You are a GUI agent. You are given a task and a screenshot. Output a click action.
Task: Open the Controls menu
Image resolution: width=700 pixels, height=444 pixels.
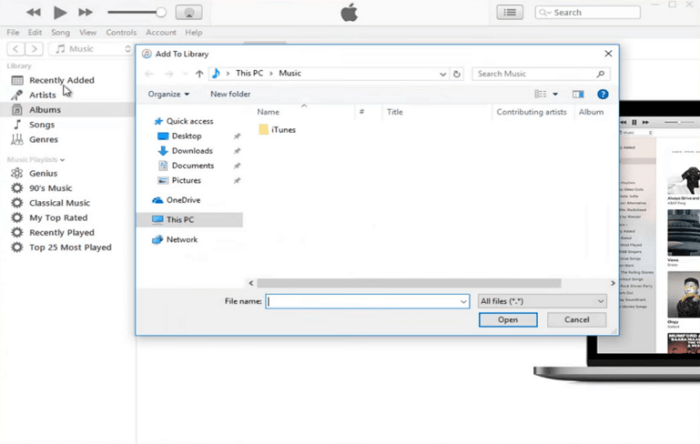click(121, 32)
